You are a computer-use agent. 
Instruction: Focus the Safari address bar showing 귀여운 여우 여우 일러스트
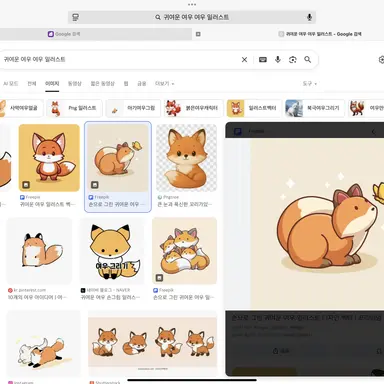pyautogui.click(x=192, y=17)
